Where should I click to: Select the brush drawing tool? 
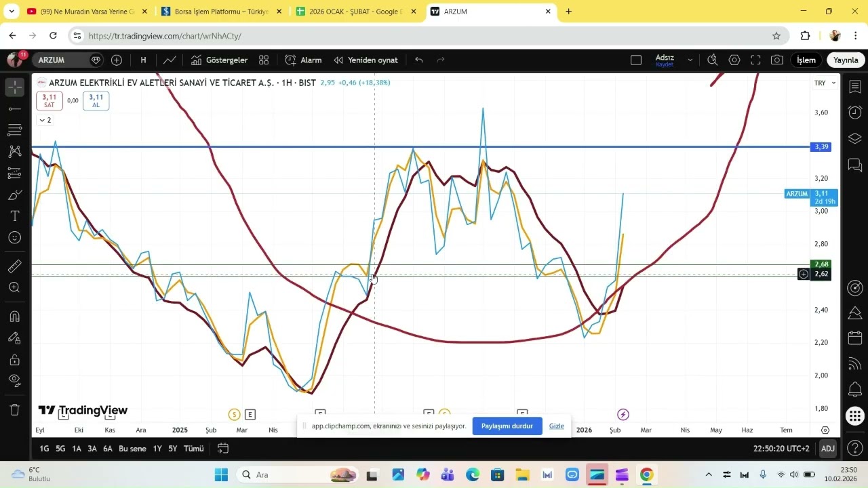(14, 195)
